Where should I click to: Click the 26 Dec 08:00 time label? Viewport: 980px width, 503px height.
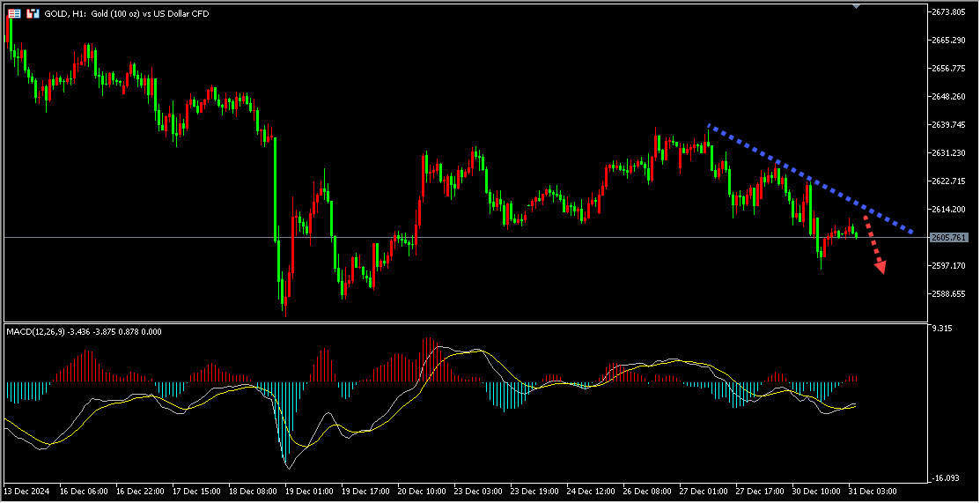(x=648, y=492)
